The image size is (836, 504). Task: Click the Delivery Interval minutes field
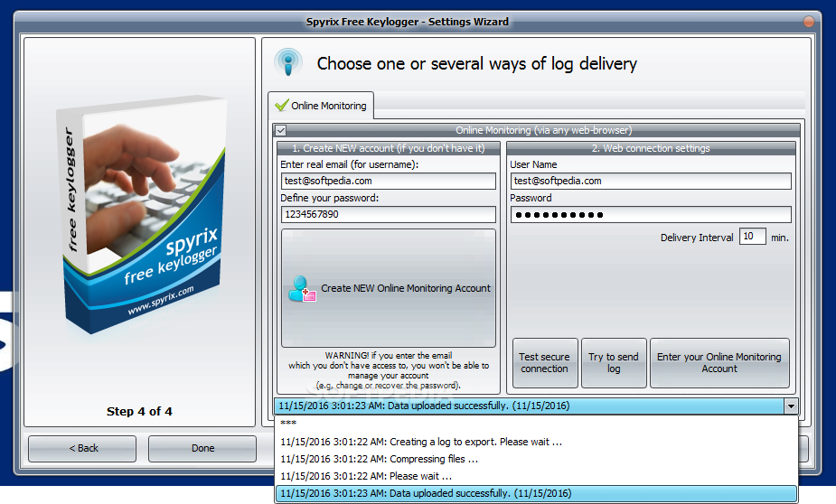752,237
